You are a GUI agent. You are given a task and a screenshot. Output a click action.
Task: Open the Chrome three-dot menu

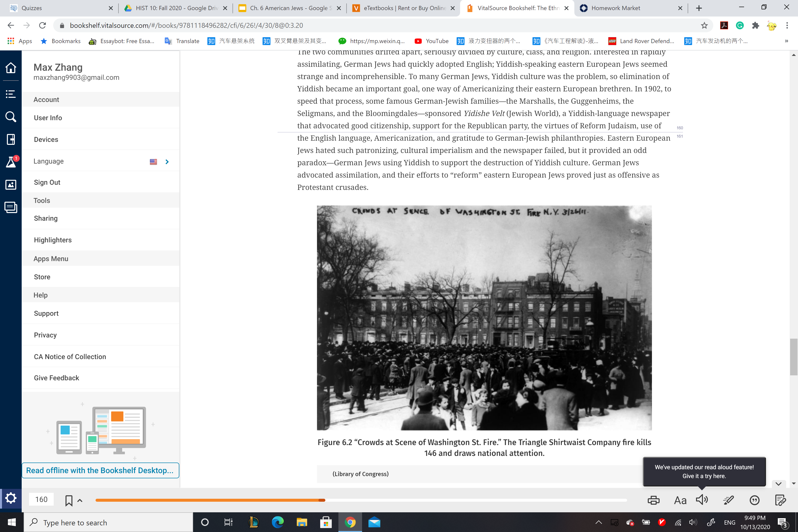pyautogui.click(x=787, y=25)
